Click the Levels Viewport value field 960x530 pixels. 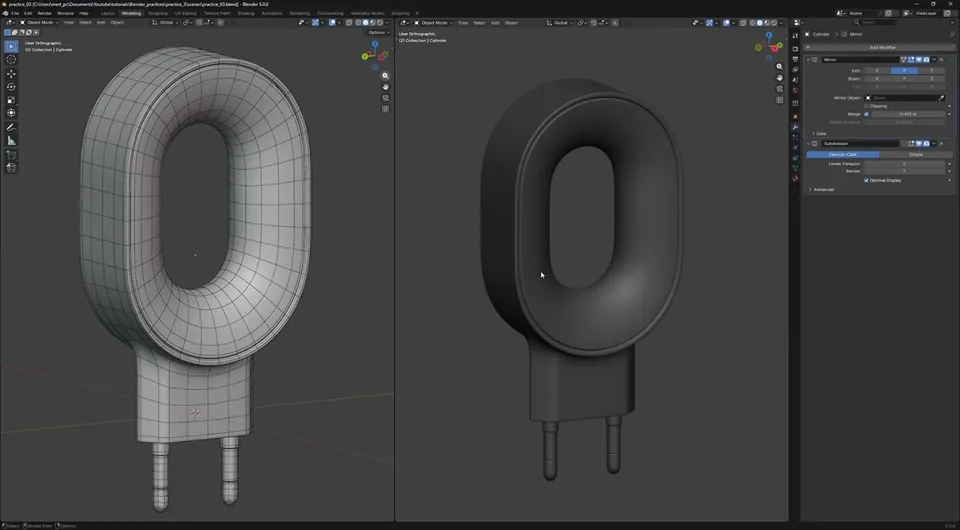pyautogui.click(x=904, y=163)
